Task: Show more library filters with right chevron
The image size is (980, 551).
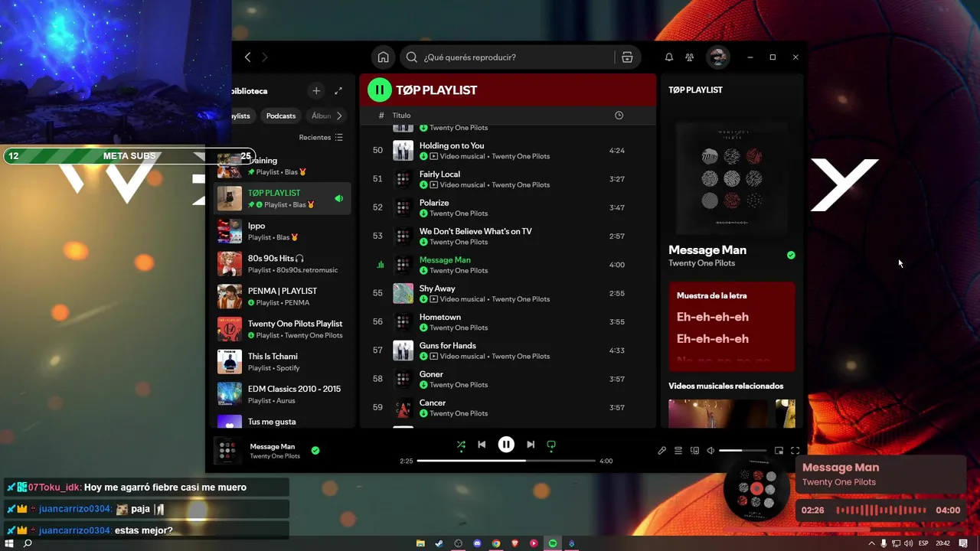Action: click(339, 116)
